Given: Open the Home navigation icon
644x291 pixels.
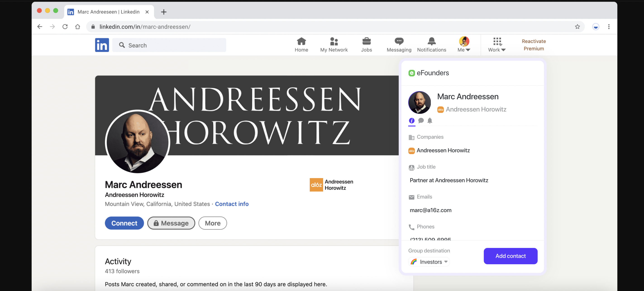Looking at the screenshot, I should click(x=301, y=45).
